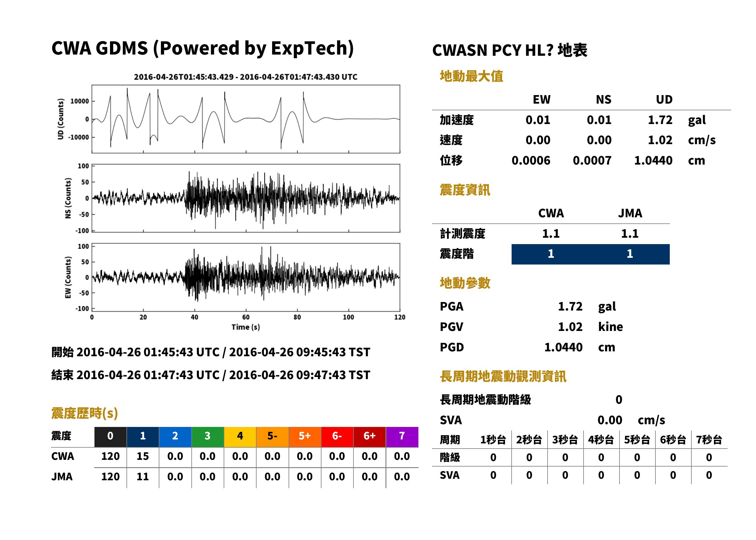Select the purple intensity 7 swatch
Image resolution: width=756 pixels, height=540 pixels.
point(402,437)
